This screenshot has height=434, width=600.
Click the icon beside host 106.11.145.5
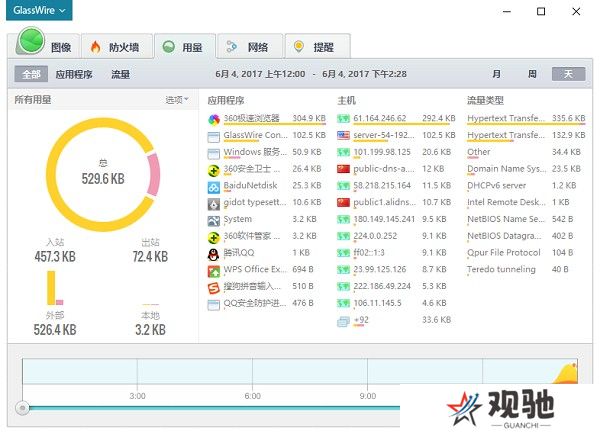[x=343, y=303]
